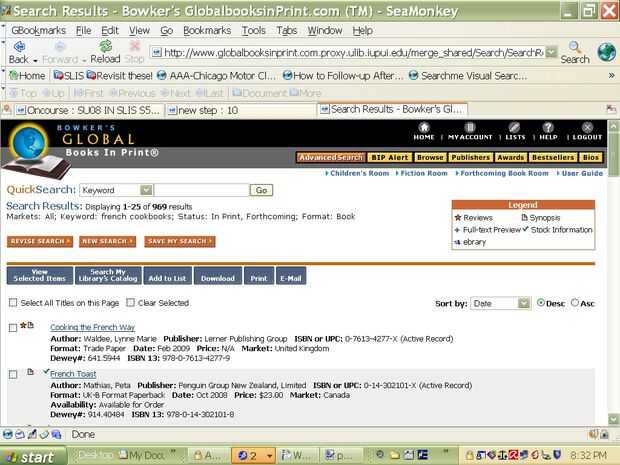Click the Windows start button
The width and height of the screenshot is (620, 465).
(x=32, y=457)
